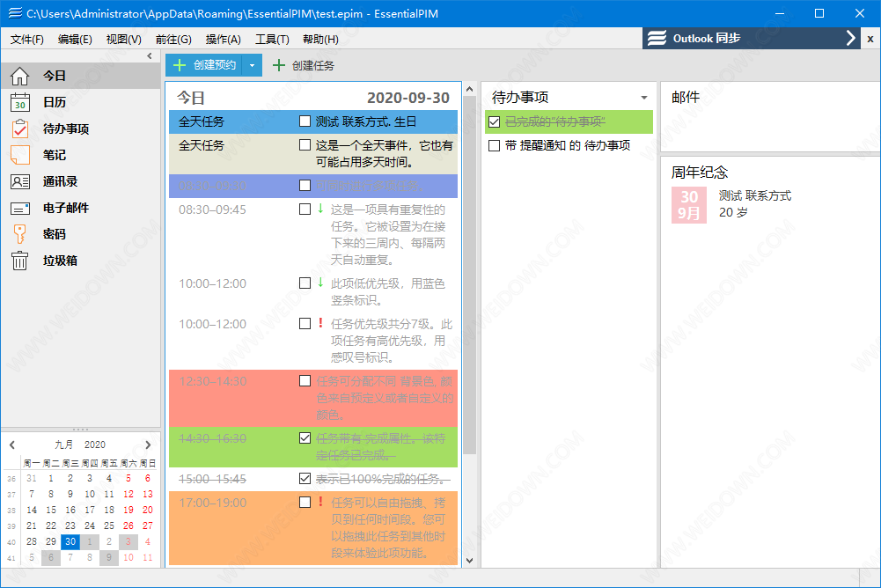Open the 视图(V) menu
The height and width of the screenshot is (588, 881).
(123, 39)
